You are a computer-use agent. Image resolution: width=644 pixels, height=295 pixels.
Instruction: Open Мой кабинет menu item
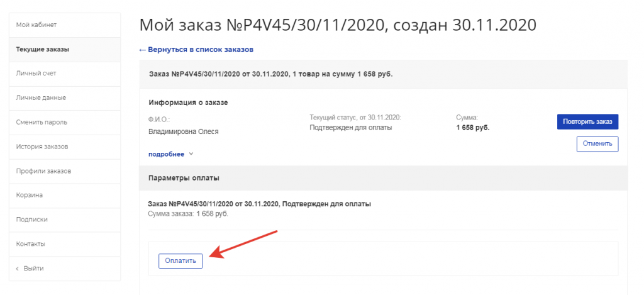[x=65, y=25]
